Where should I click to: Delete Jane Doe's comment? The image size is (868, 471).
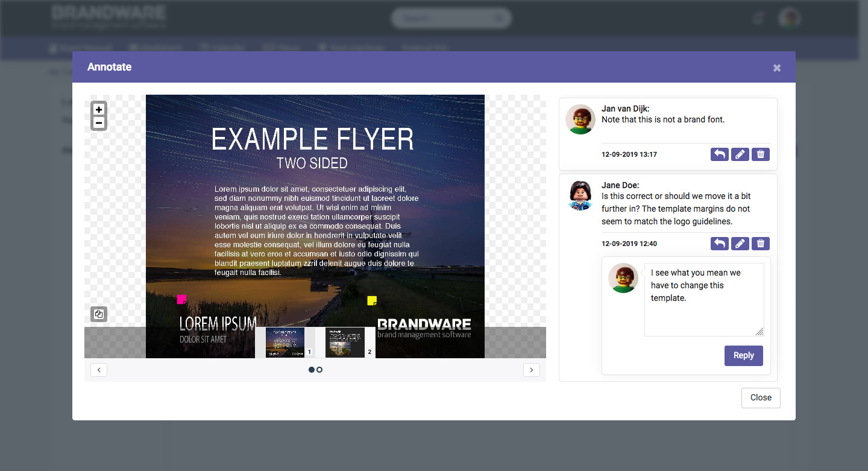click(761, 244)
